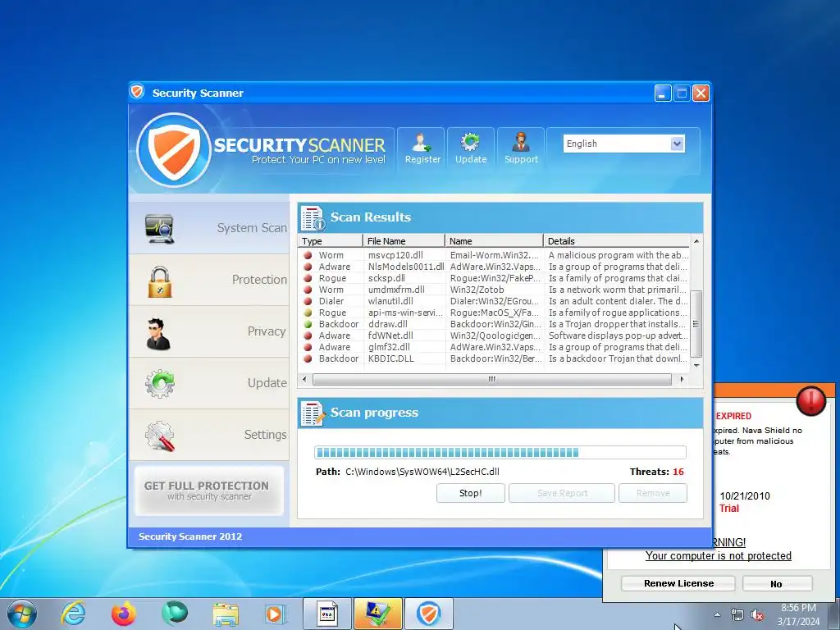Click the muted volume tray icon
840x630 pixels.
(x=757, y=614)
